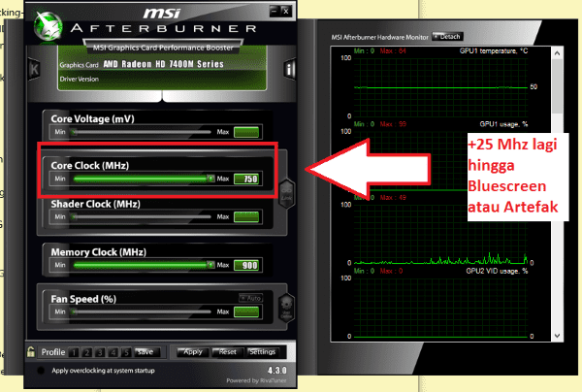582x392 pixels.
Task: Apply the overclock settings
Action: pos(193,352)
